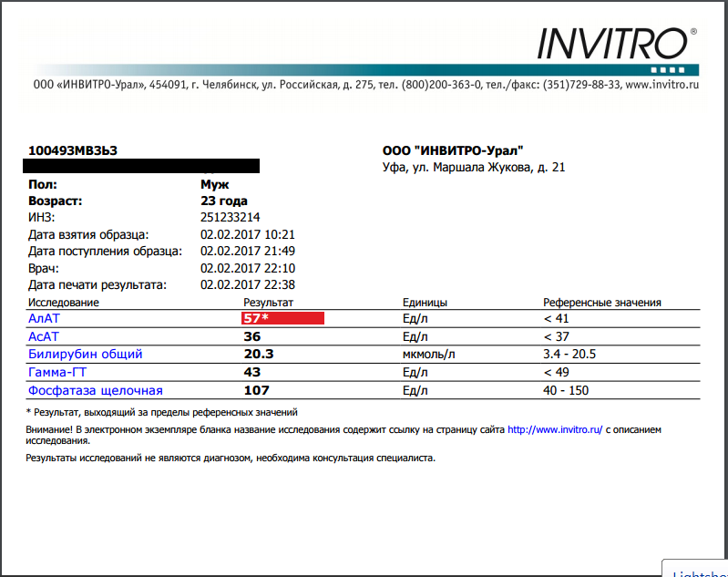Click the Референсные значения column header
This screenshot has width=728, height=577.
pos(601,302)
